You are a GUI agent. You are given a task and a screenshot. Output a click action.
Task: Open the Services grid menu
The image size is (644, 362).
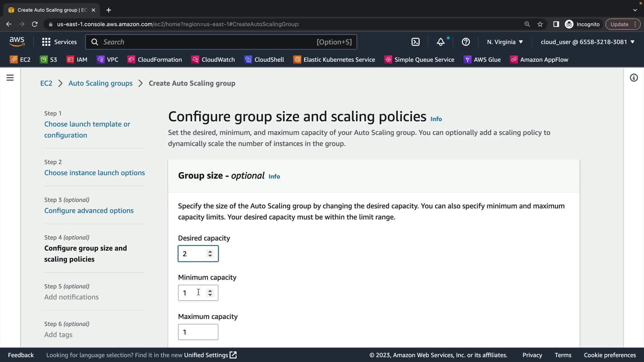click(x=59, y=42)
